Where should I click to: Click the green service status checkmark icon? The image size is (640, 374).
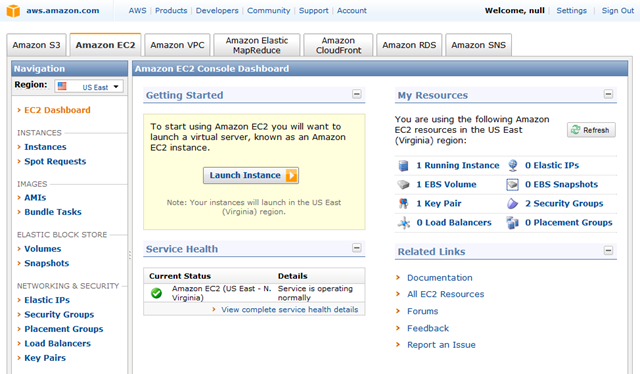(156, 293)
